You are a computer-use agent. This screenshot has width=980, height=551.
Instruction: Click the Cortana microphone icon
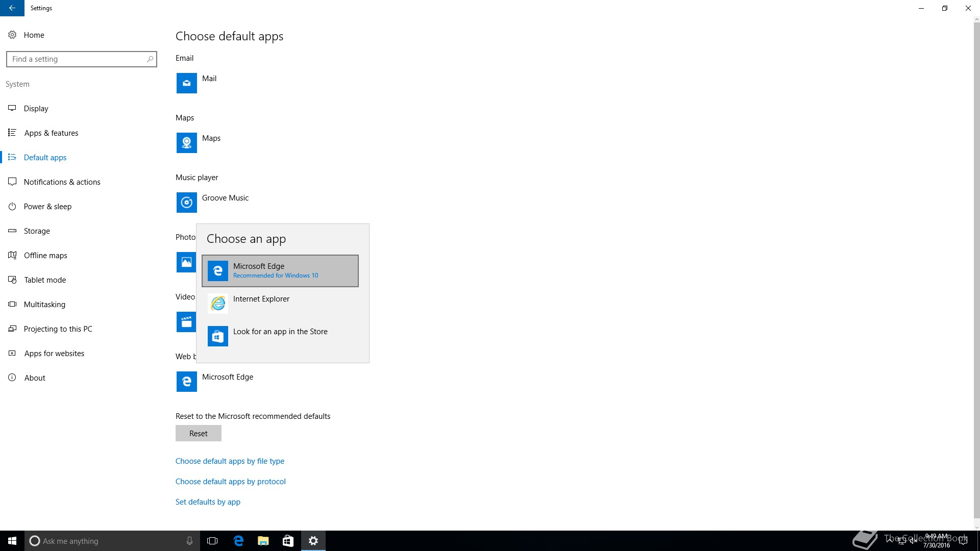click(x=189, y=541)
